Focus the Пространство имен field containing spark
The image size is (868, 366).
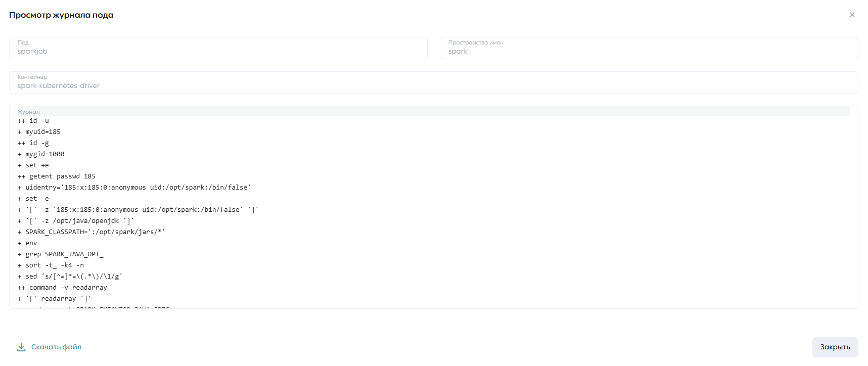pos(649,48)
